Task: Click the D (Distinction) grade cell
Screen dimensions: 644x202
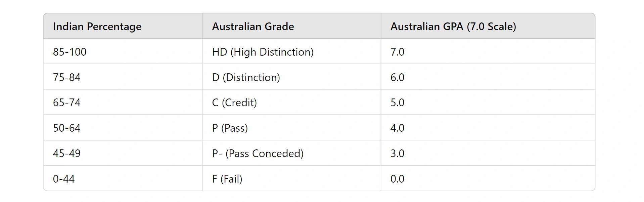Action: point(246,77)
